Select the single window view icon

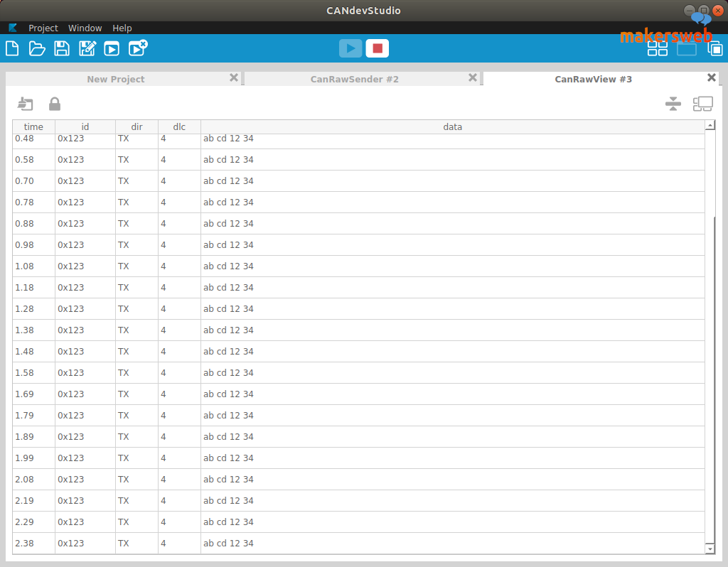pyautogui.click(x=686, y=48)
